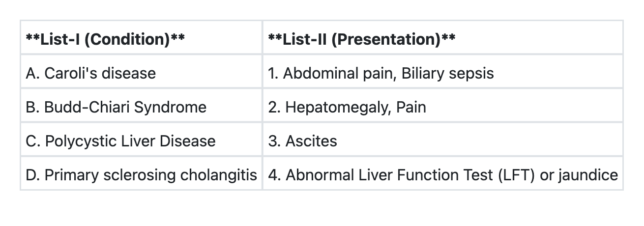Click the number 2. before Hepatomegaly
This screenshot has height=226, width=644.
pyautogui.click(x=274, y=107)
